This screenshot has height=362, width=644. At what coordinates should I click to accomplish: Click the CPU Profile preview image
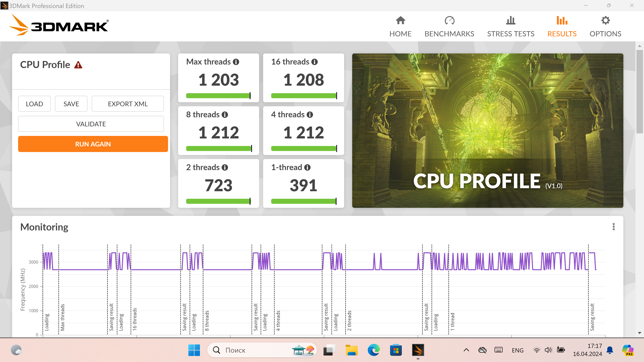(x=488, y=130)
